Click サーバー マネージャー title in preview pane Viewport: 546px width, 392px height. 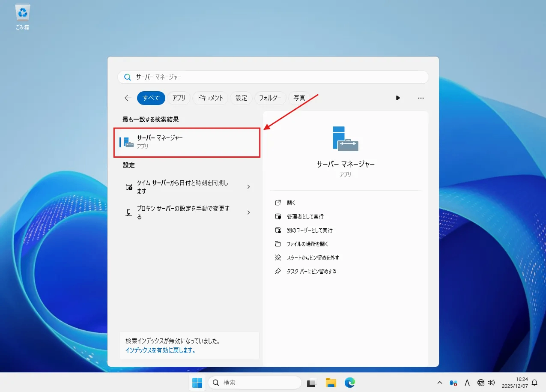(346, 165)
